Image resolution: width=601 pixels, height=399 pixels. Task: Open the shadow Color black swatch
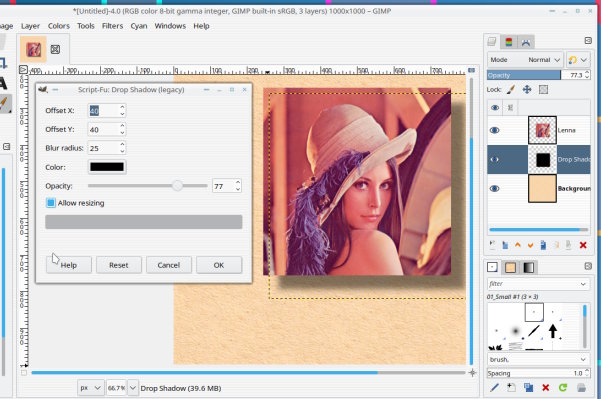tap(107, 167)
